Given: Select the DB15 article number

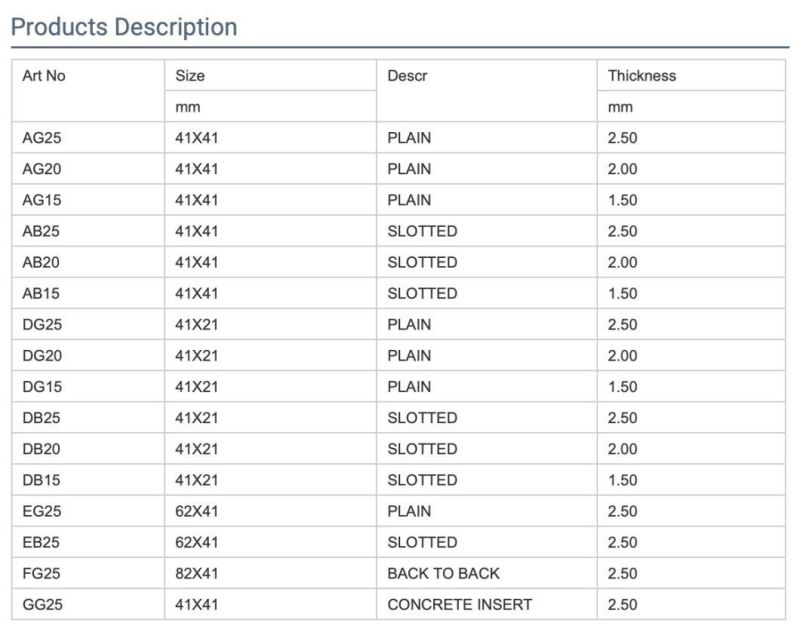Looking at the screenshot, I should 41,480.
